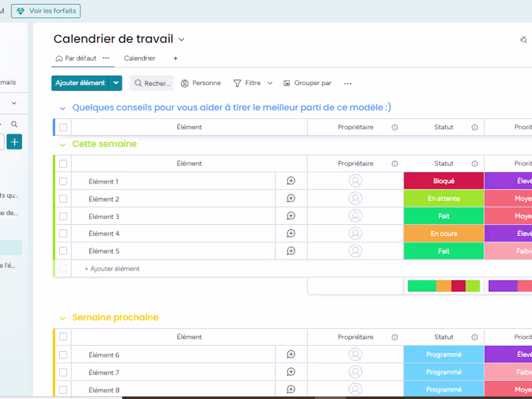
Task: Select the checkbox of Élément 6
Action: coord(63,354)
